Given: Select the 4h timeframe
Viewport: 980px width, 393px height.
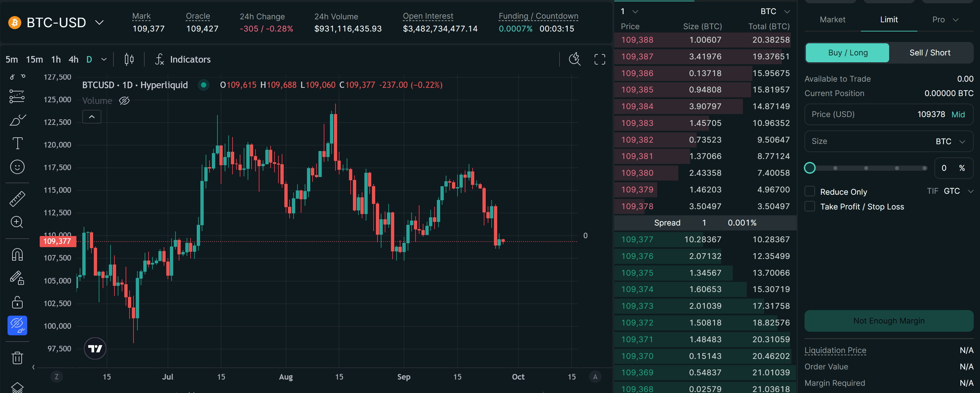Looking at the screenshot, I should coord(73,59).
